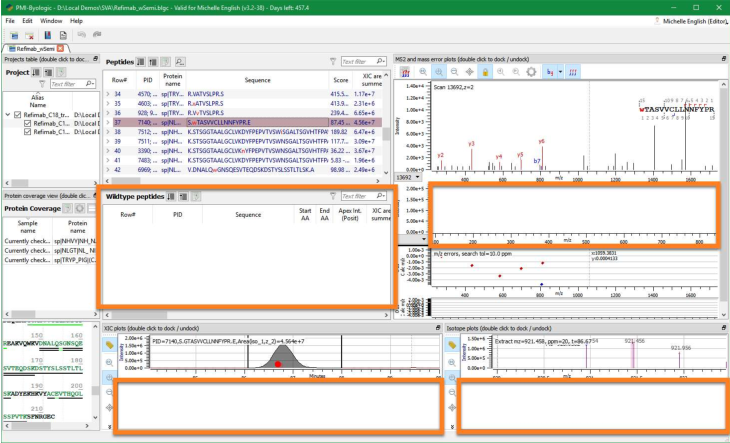Image resolution: width=730 pixels, height=443 pixels.
Task: Click the close project icon with red X
Action: pyautogui.click(x=29, y=35)
